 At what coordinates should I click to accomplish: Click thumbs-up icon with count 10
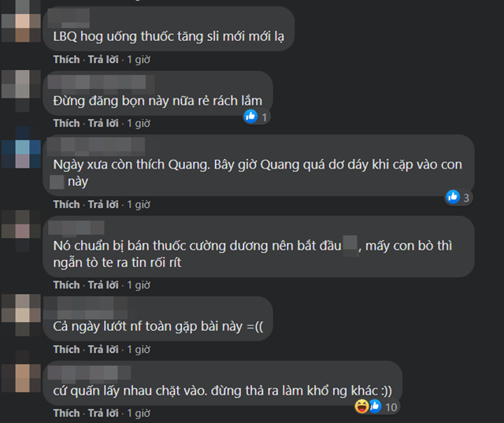click(x=375, y=406)
